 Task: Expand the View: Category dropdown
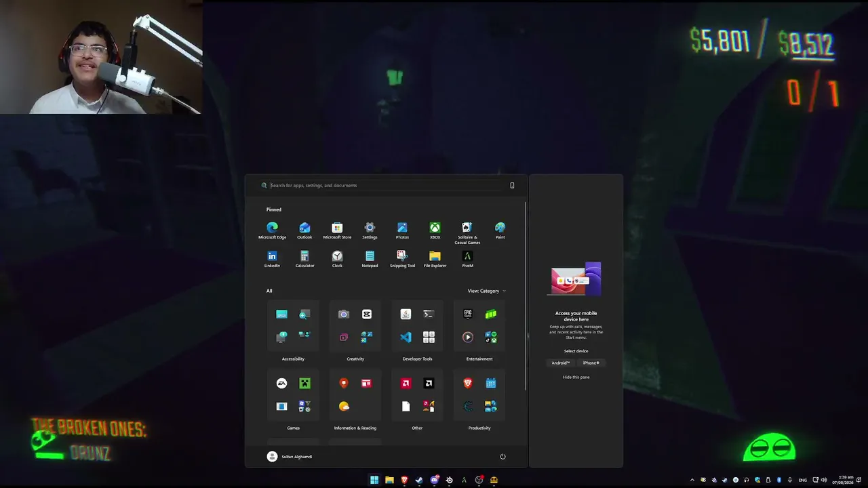486,291
